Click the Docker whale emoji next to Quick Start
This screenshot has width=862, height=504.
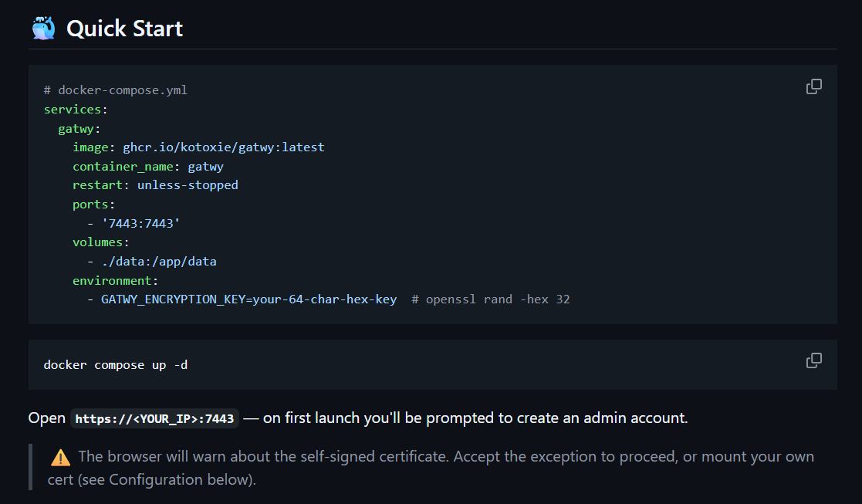43,27
